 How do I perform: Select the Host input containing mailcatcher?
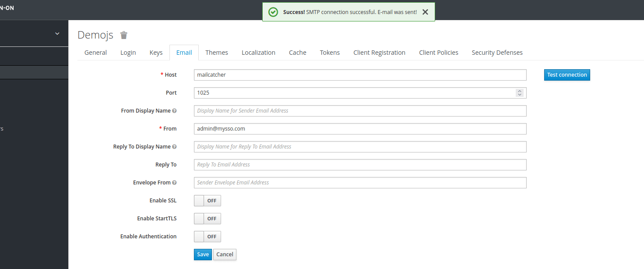click(x=360, y=74)
